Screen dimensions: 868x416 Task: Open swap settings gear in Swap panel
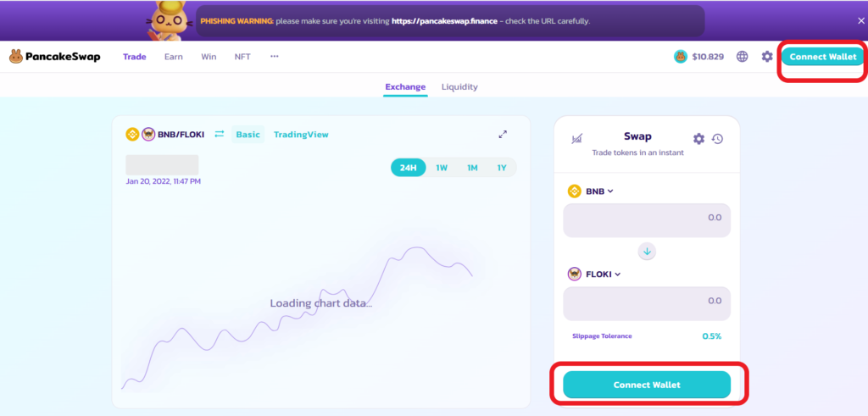pos(698,139)
